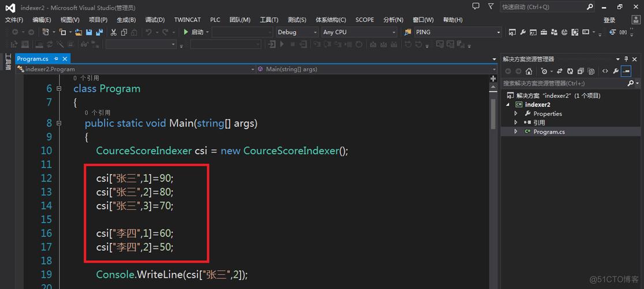Click the search magnifier in Solution Explorer
Viewport: 644px width, 289px height.
(x=631, y=83)
